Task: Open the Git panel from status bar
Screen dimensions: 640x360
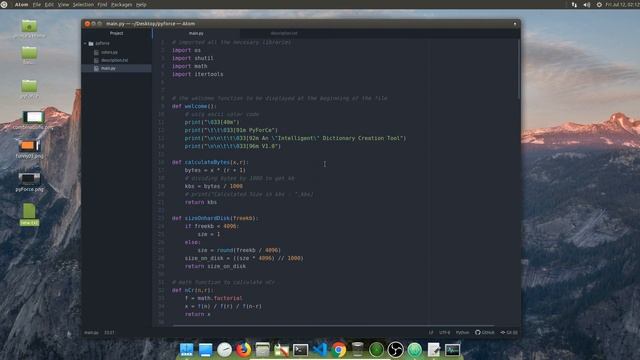Action: tap(509, 333)
